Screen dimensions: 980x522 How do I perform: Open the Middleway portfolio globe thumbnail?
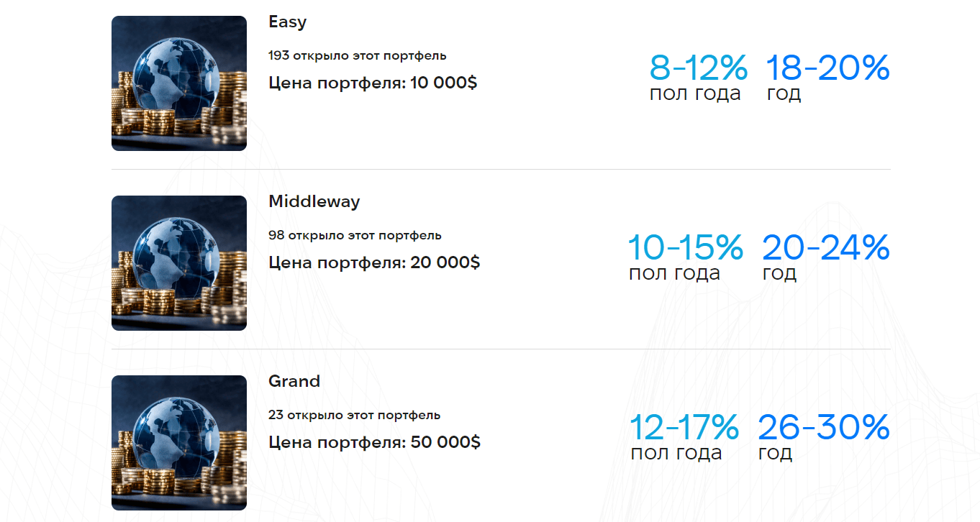click(x=179, y=263)
